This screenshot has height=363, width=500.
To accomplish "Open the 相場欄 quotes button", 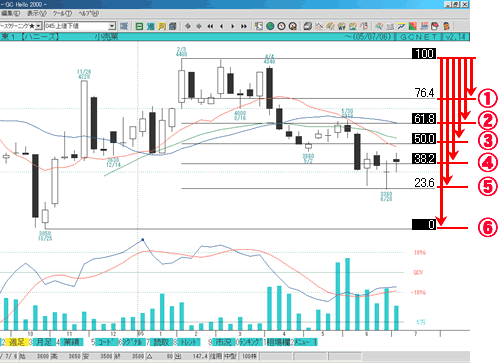I will 278,342.
